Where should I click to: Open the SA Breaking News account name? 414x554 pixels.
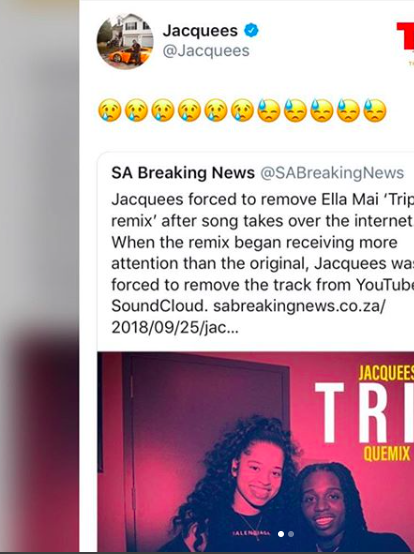(183, 173)
